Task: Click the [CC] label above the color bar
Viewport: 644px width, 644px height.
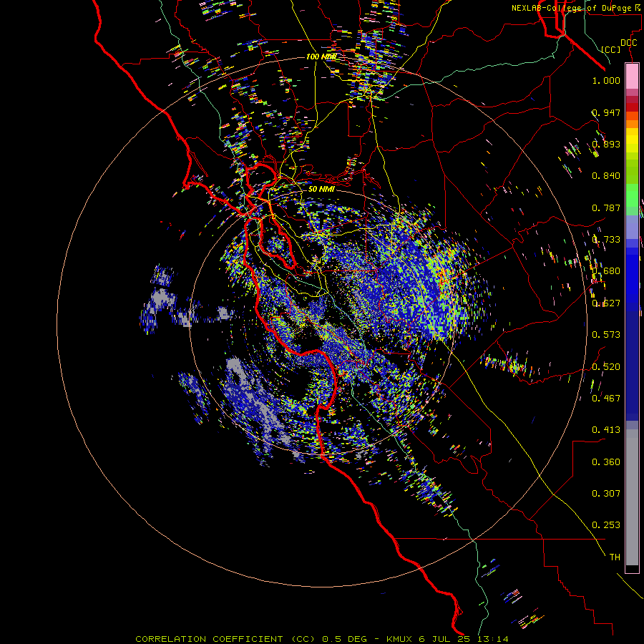Action: coord(611,49)
